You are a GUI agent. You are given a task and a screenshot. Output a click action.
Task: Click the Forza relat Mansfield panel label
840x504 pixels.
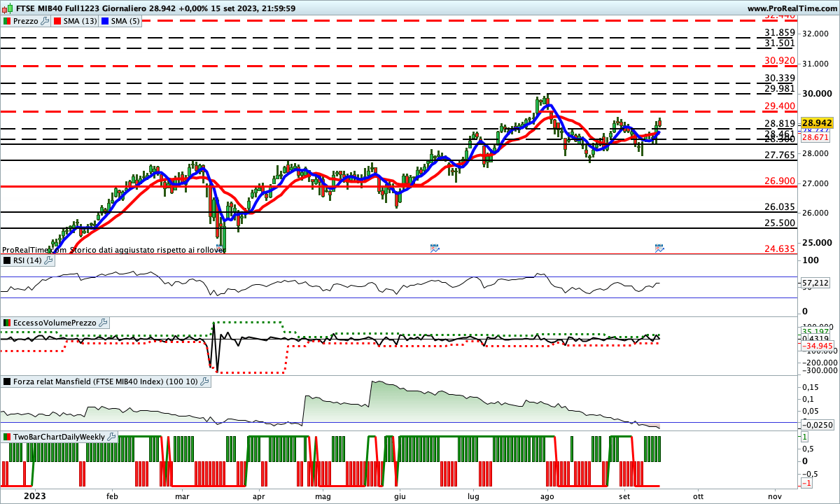point(105,381)
